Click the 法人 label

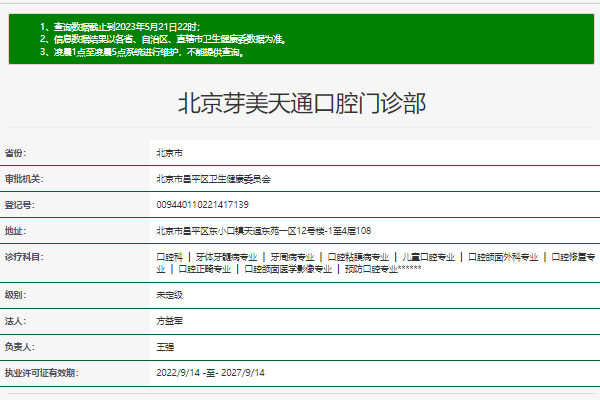pyautogui.click(x=15, y=321)
